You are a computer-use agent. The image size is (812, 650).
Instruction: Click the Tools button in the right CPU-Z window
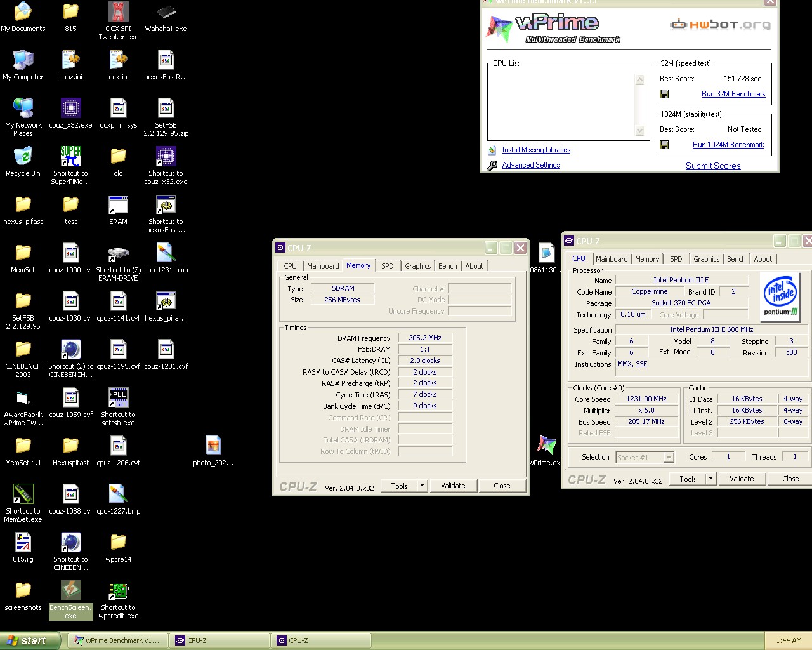[688, 479]
